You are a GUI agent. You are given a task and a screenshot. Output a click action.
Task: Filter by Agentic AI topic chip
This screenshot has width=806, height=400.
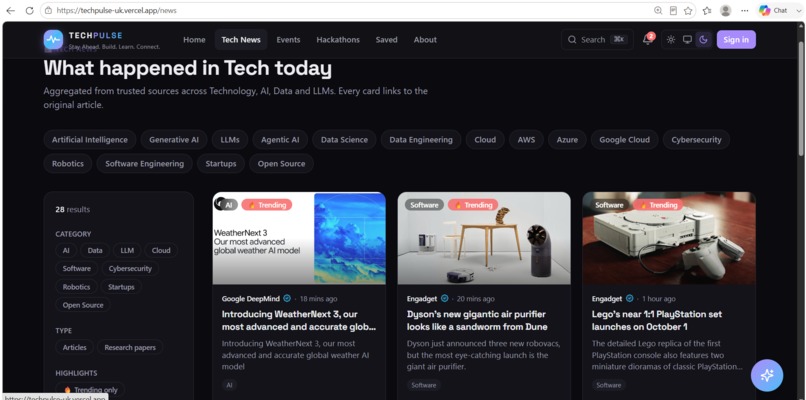pos(280,139)
